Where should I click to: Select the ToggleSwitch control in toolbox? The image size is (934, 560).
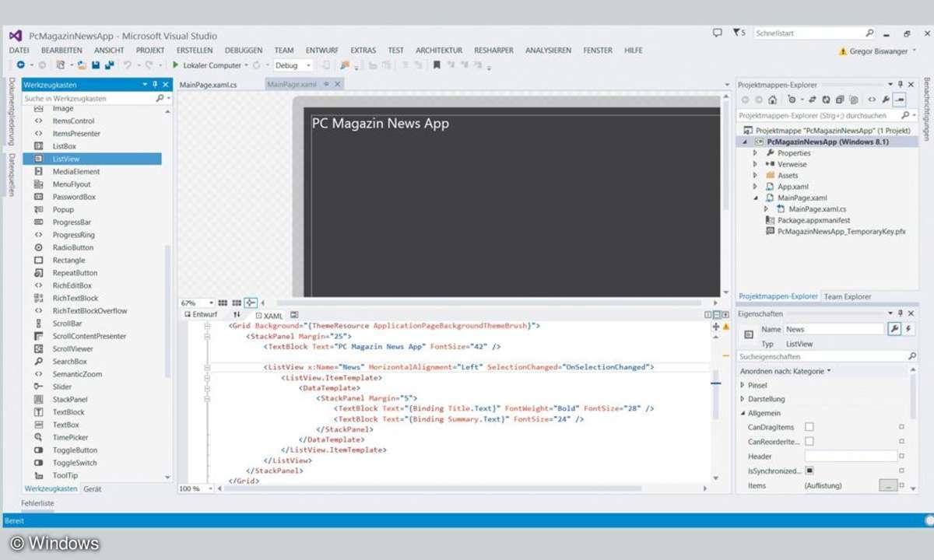click(x=75, y=463)
